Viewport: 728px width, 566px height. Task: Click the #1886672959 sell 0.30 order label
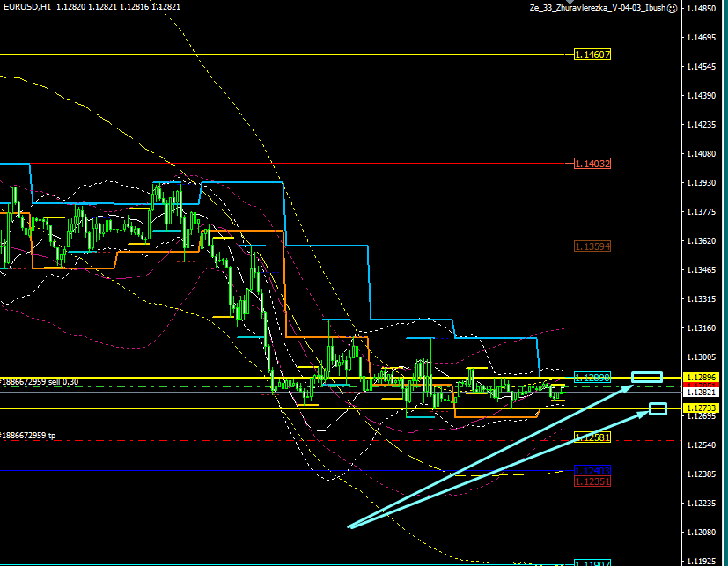pyautogui.click(x=40, y=382)
